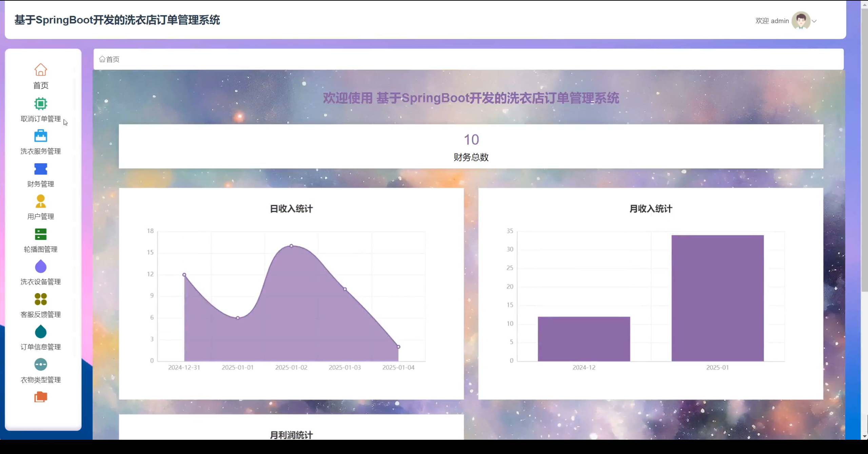Click the green chip icon for 取消订单管理
The height and width of the screenshot is (454, 868).
[x=41, y=104]
